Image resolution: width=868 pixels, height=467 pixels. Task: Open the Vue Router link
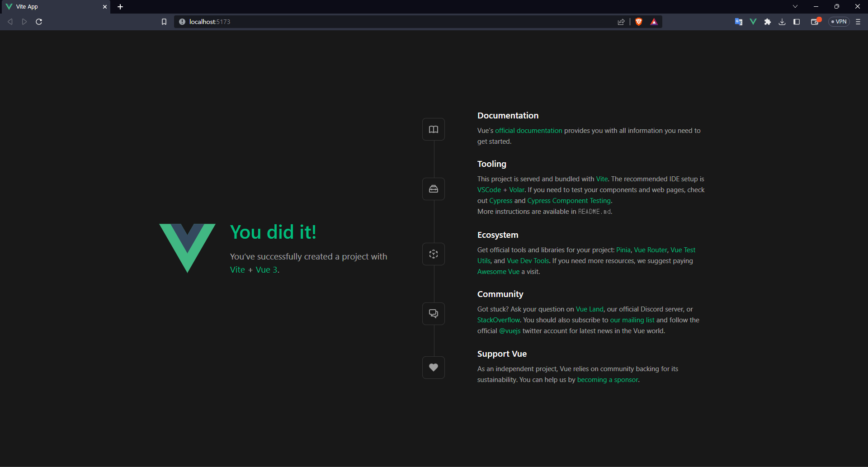pos(651,250)
